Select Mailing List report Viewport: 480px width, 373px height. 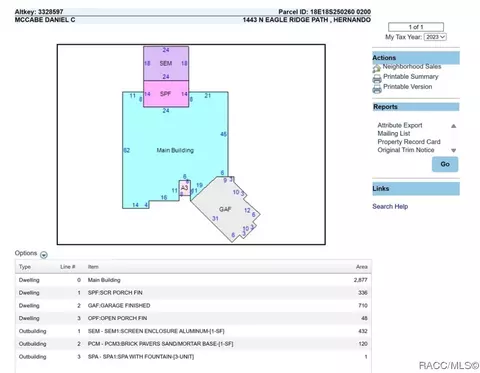[394, 133]
